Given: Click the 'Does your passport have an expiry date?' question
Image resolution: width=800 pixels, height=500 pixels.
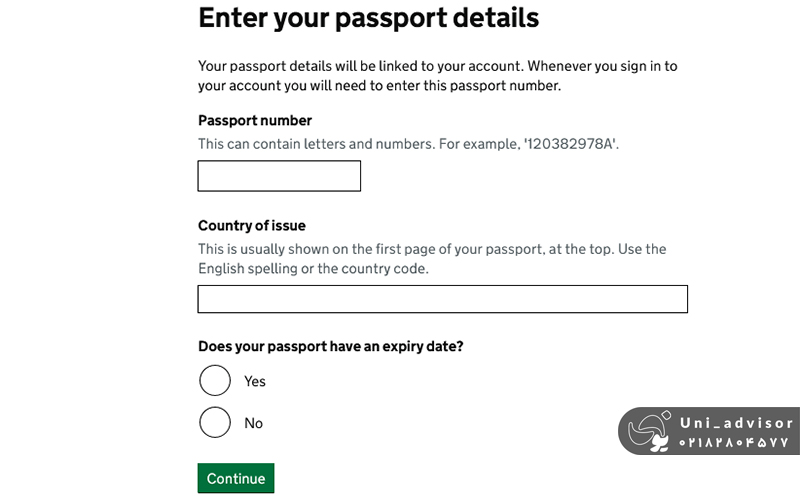Looking at the screenshot, I should 331,346.
